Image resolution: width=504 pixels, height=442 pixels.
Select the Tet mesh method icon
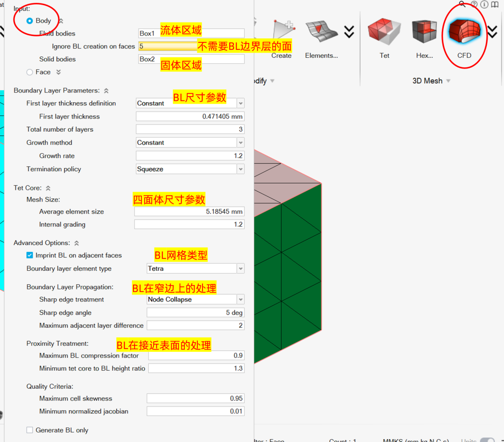[384, 32]
